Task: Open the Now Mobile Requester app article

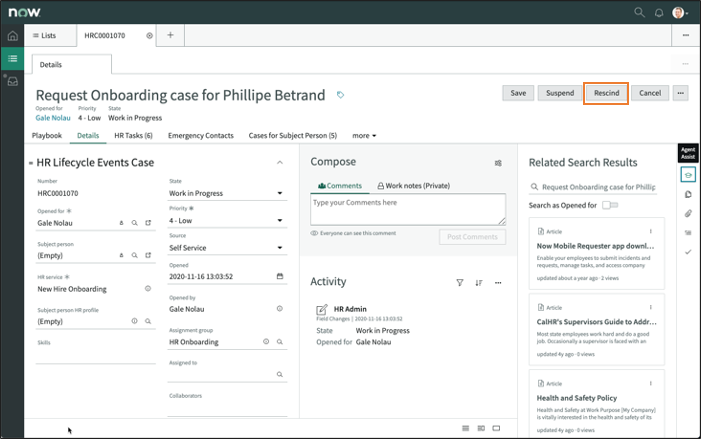Action: pyautogui.click(x=595, y=246)
